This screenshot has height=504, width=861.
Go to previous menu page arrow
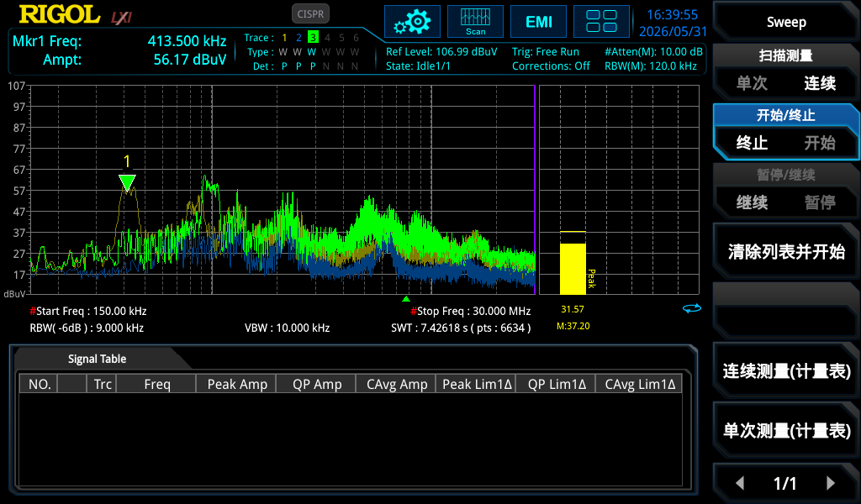click(740, 483)
